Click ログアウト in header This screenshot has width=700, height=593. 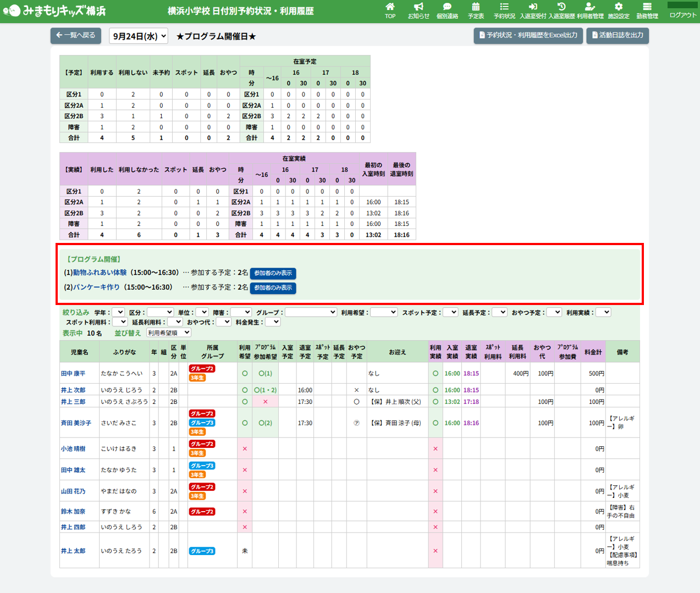[682, 15]
